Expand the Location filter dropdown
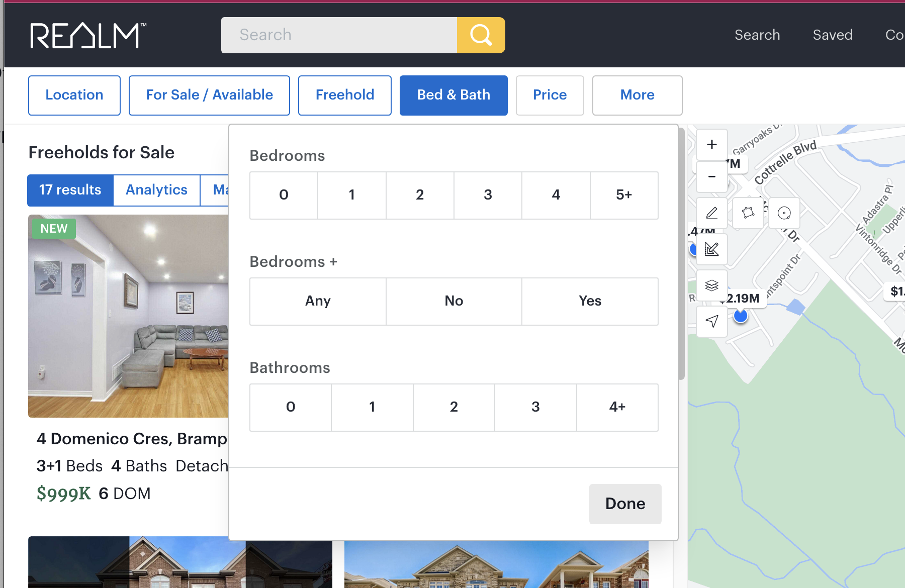The height and width of the screenshot is (588, 905). (x=74, y=95)
